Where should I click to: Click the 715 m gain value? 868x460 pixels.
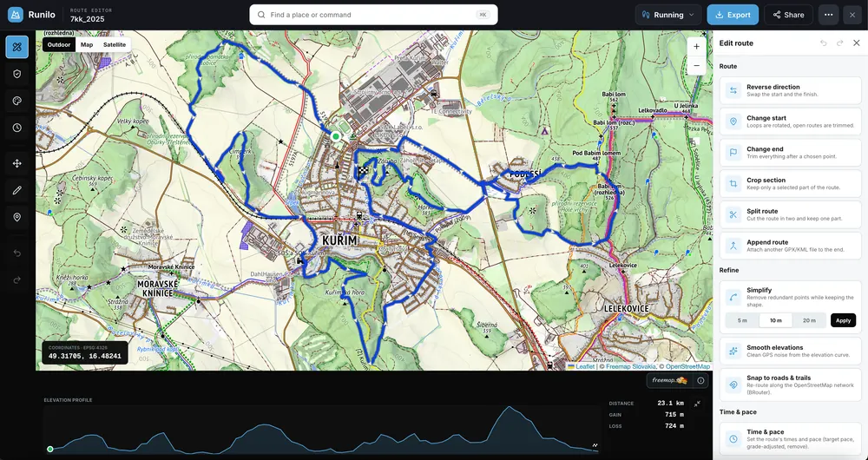tap(674, 415)
